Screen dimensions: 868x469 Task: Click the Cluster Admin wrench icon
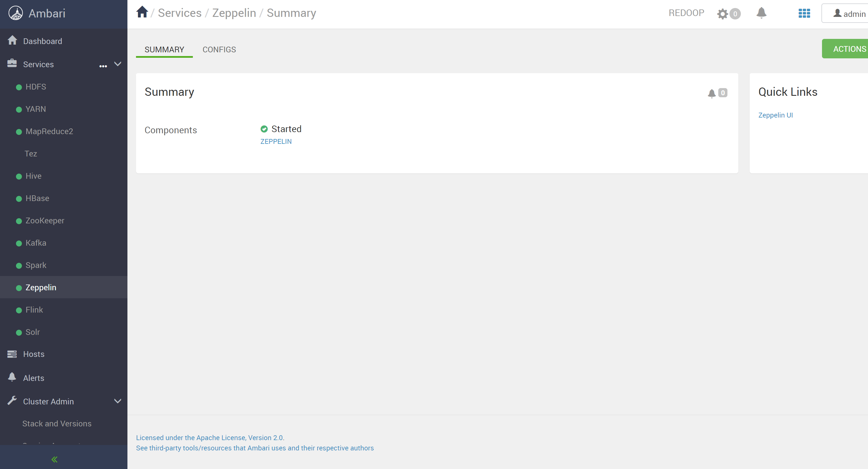tap(12, 401)
